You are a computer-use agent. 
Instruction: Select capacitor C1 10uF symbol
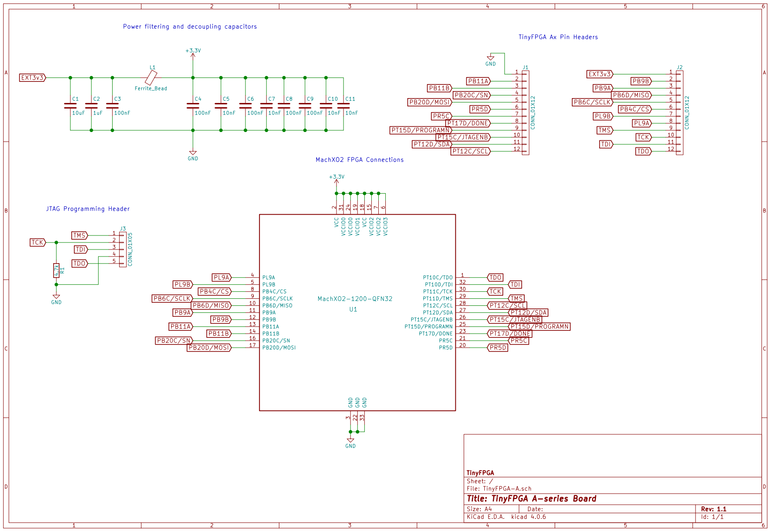click(70, 106)
